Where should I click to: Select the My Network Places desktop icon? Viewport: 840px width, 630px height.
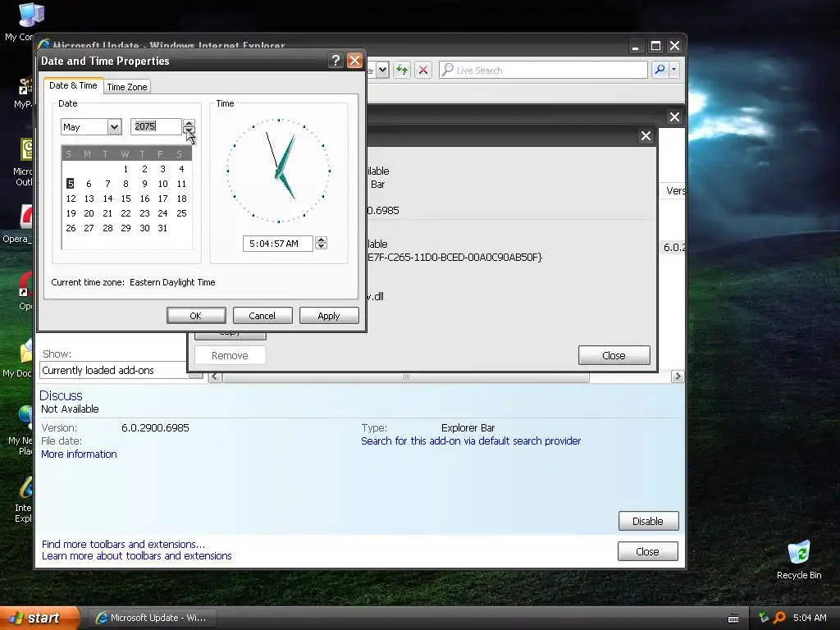(21, 430)
